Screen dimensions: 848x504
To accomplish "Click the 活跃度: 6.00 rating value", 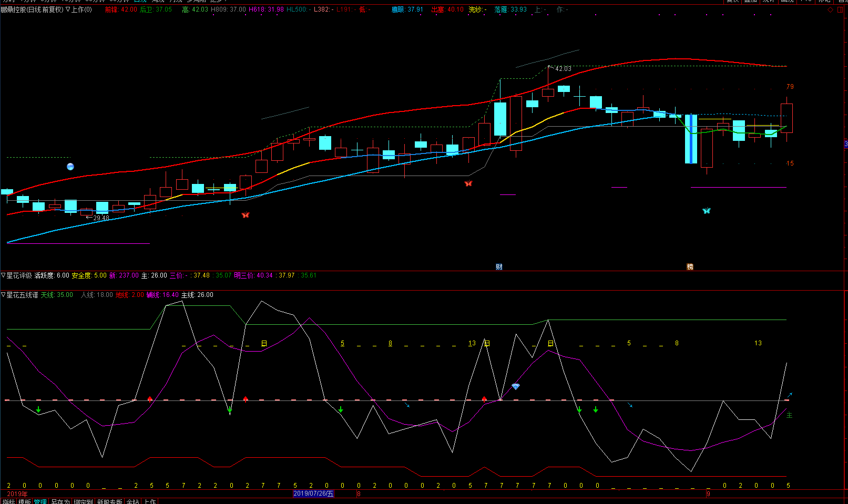I will [x=52, y=275].
